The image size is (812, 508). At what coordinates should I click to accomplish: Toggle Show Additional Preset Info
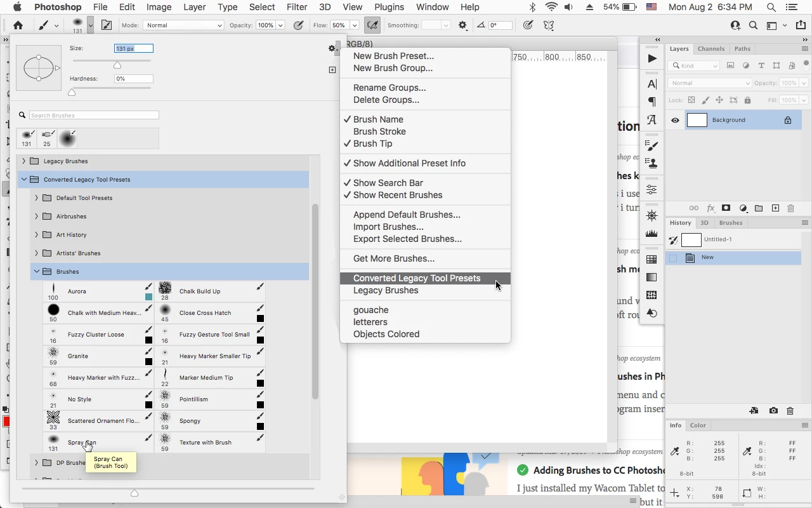pyautogui.click(x=409, y=163)
